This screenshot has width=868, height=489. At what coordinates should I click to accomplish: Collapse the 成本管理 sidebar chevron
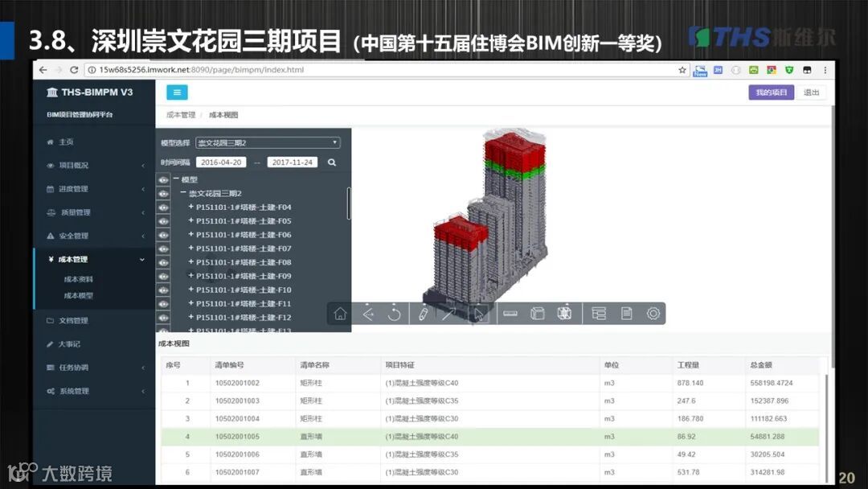coord(142,259)
